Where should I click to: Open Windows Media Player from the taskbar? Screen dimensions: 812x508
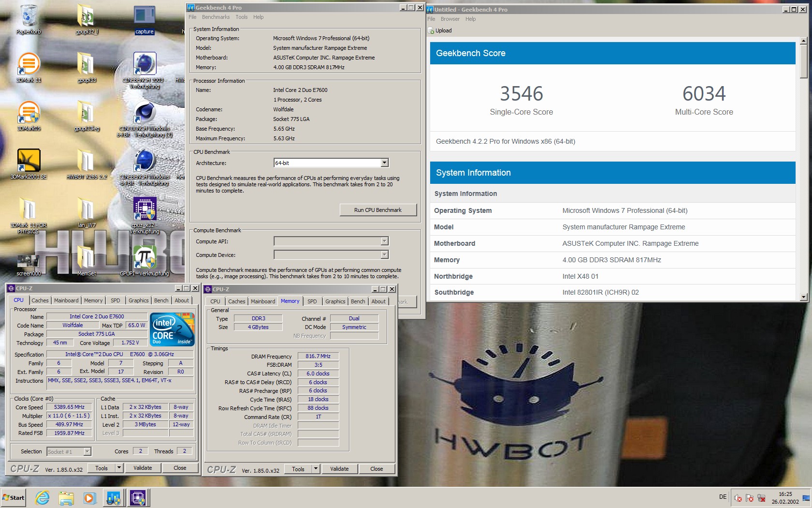click(x=89, y=497)
